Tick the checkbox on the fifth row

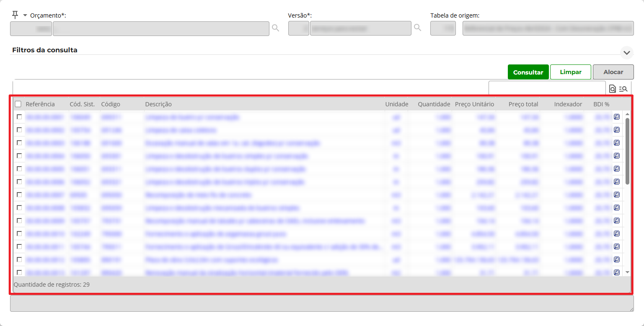click(x=19, y=169)
